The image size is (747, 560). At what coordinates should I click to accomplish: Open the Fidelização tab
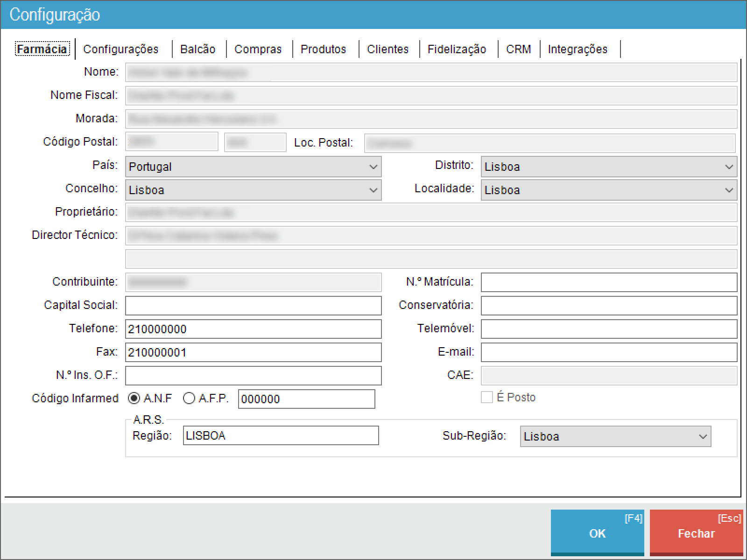pyautogui.click(x=457, y=49)
